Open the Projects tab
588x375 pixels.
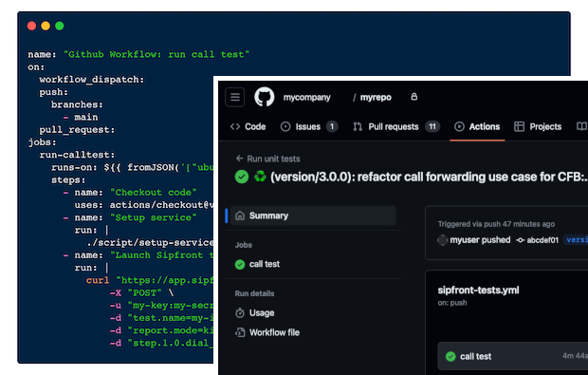(538, 127)
